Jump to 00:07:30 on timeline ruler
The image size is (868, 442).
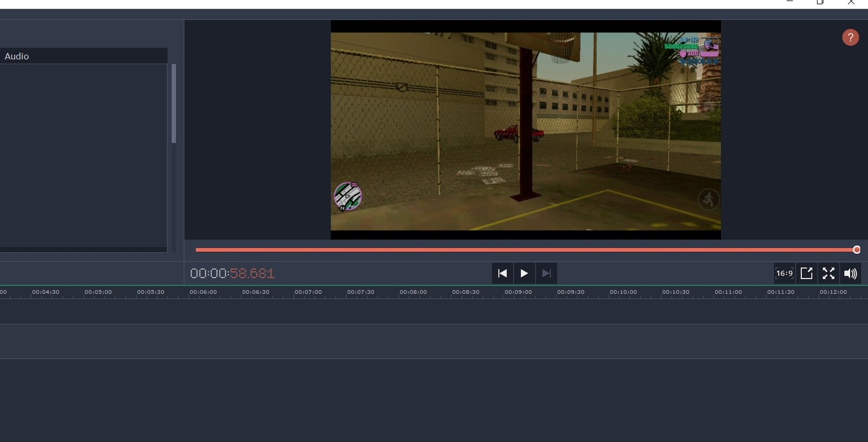pyautogui.click(x=361, y=292)
